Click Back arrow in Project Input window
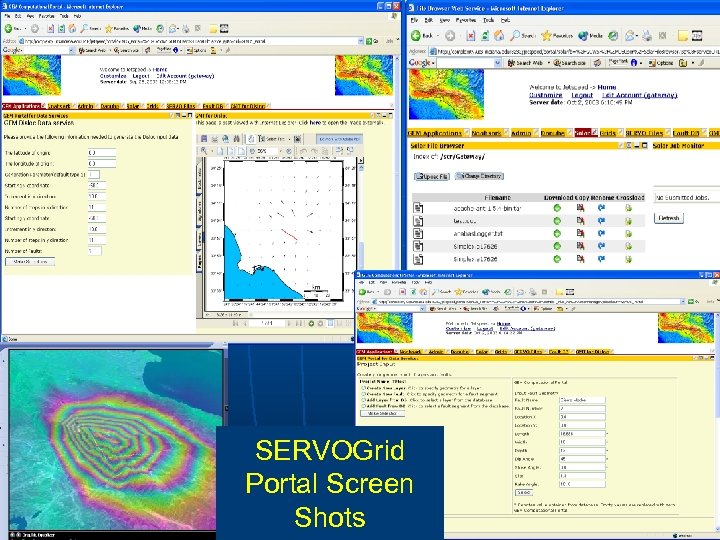The width and height of the screenshot is (720, 540). (x=362, y=292)
